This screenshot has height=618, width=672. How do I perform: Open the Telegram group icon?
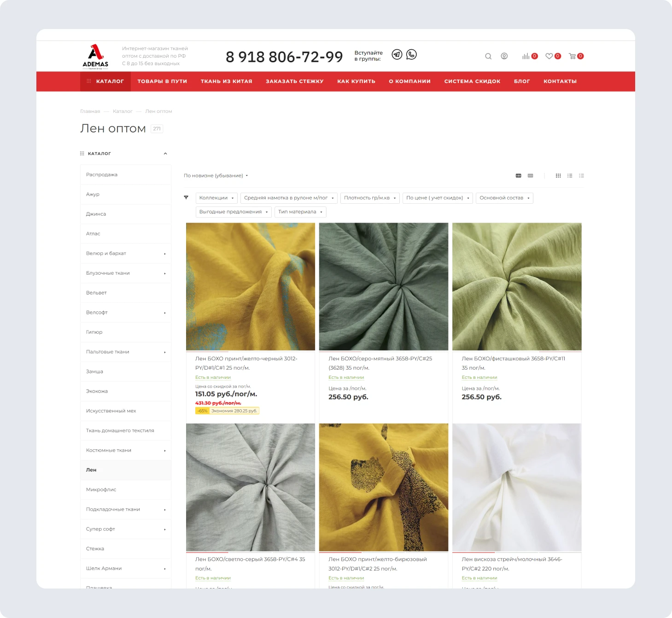click(x=397, y=54)
